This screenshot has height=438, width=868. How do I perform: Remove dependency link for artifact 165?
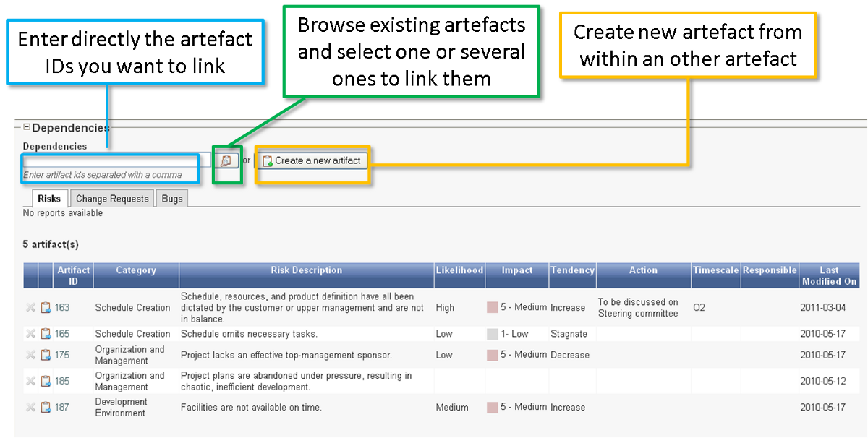pos(30,334)
